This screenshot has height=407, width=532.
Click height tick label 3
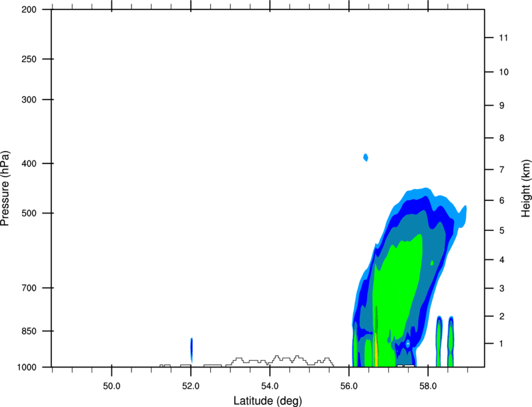pyautogui.click(x=502, y=289)
